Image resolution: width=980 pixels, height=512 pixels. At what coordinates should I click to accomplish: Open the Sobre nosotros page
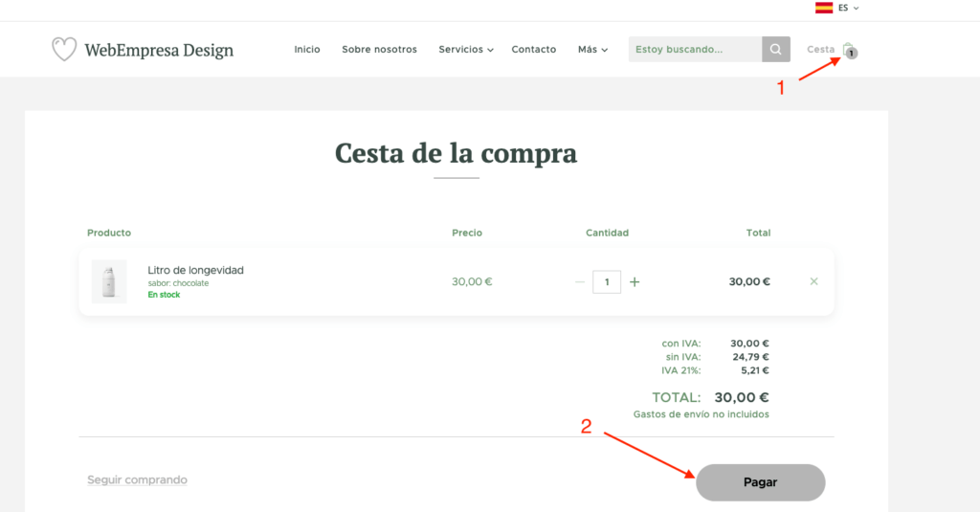[379, 50]
